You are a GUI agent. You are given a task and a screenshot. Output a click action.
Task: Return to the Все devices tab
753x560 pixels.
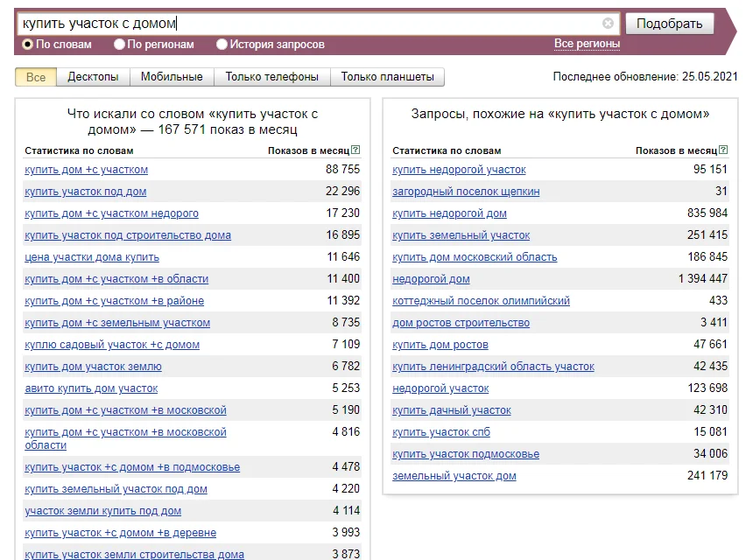coord(35,77)
